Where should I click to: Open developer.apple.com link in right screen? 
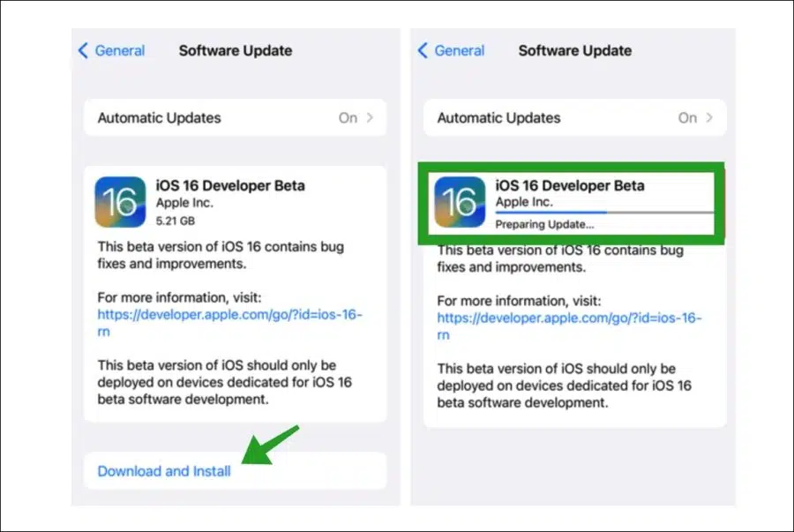(570, 326)
